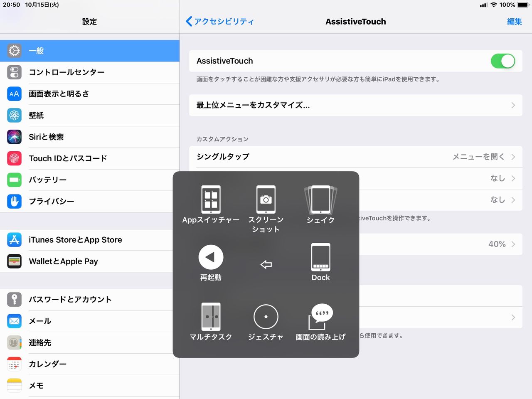
Task: Open Siriと検索 settings icon
Action: click(15, 137)
